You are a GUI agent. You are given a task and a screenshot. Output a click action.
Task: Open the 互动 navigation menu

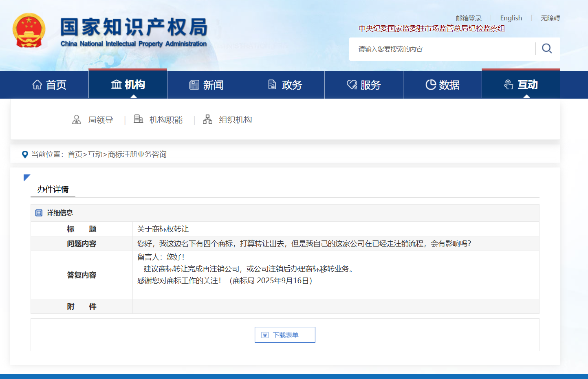click(x=521, y=84)
